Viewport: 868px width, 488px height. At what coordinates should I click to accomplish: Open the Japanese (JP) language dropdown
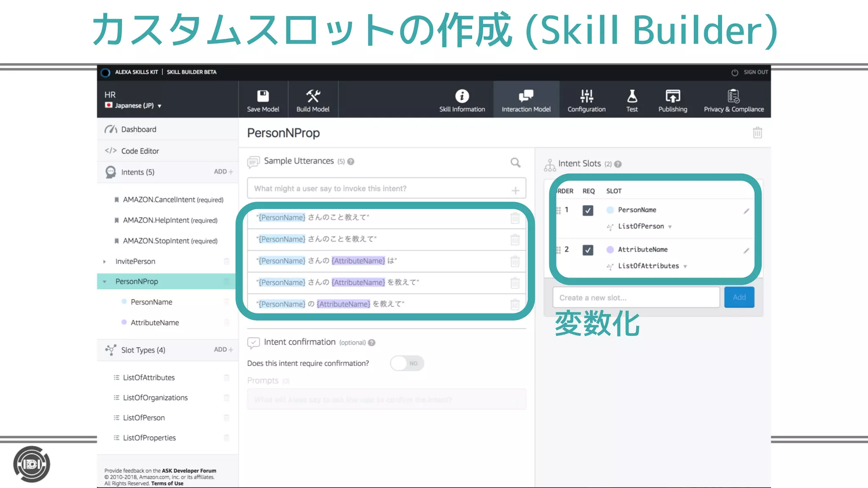click(x=133, y=105)
